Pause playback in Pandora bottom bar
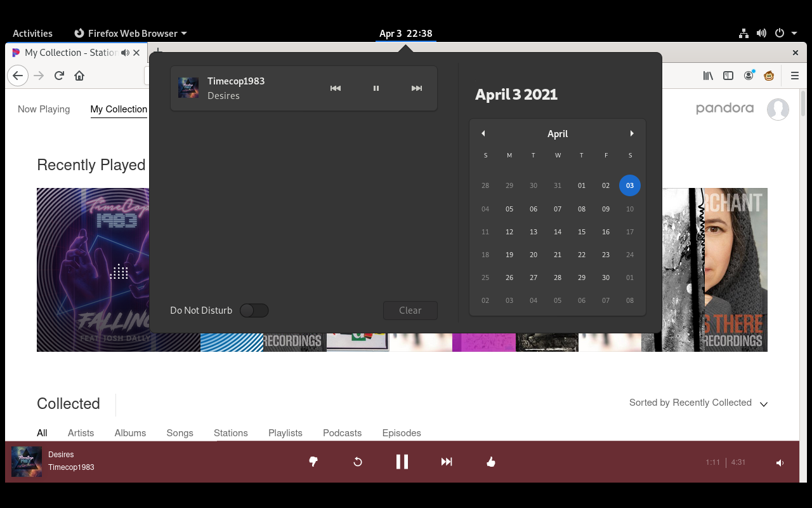Viewport: 812px width, 508px height. [x=402, y=462]
